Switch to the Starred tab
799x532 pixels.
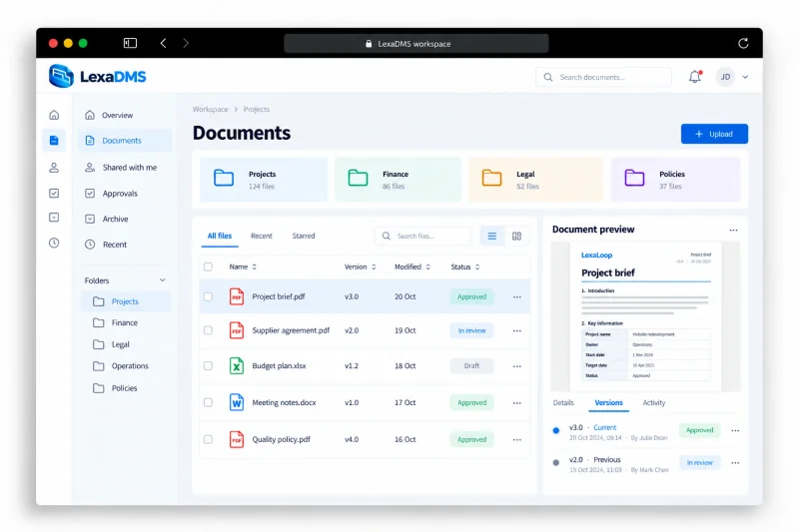pyautogui.click(x=304, y=236)
